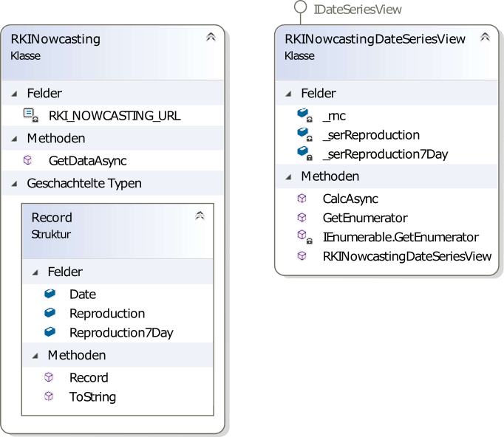Select the Reproduction field in Record
504x437 pixels.
[x=107, y=314]
